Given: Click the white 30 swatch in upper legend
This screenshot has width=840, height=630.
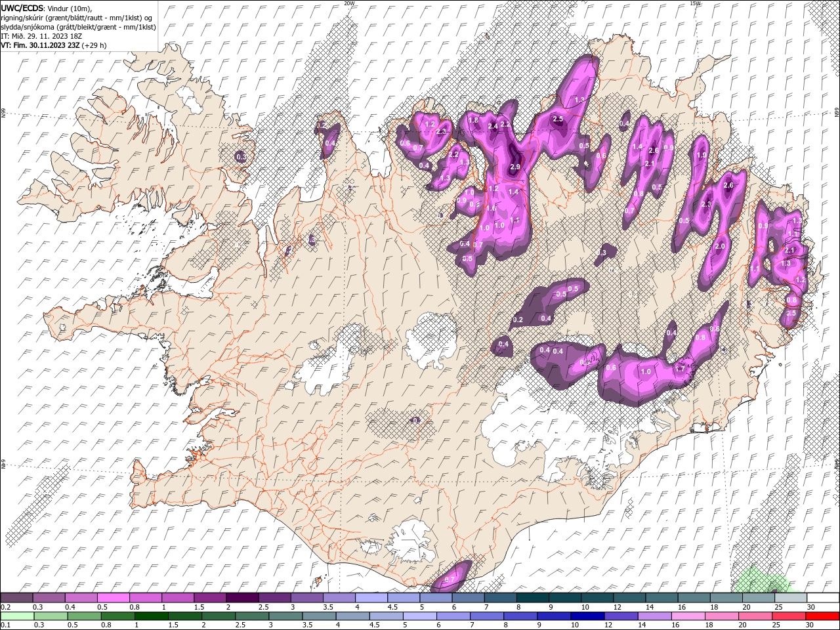Looking at the screenshot, I should click(x=822, y=598).
